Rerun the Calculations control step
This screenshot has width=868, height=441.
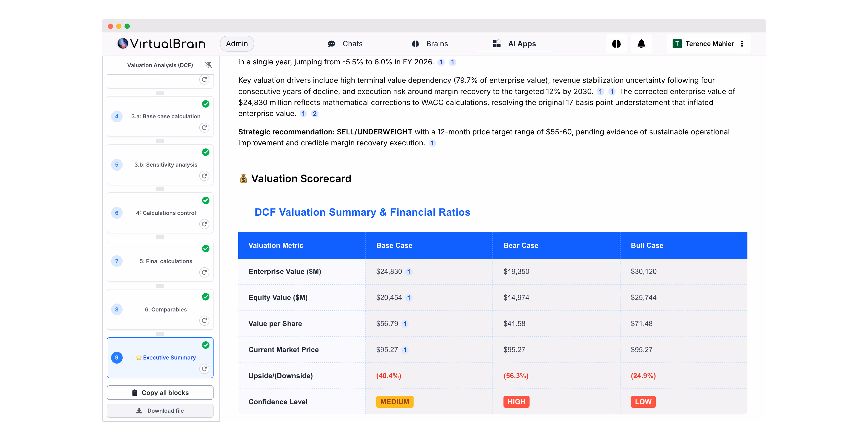point(204,224)
